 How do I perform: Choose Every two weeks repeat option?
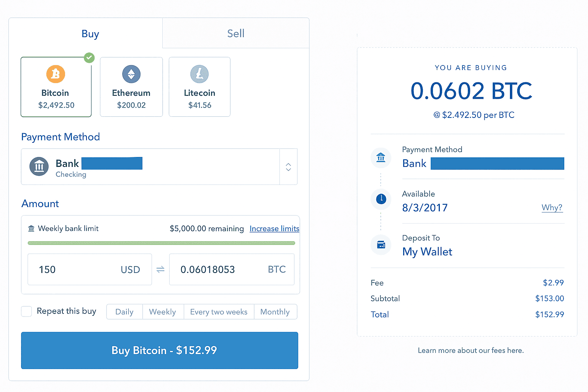point(219,312)
